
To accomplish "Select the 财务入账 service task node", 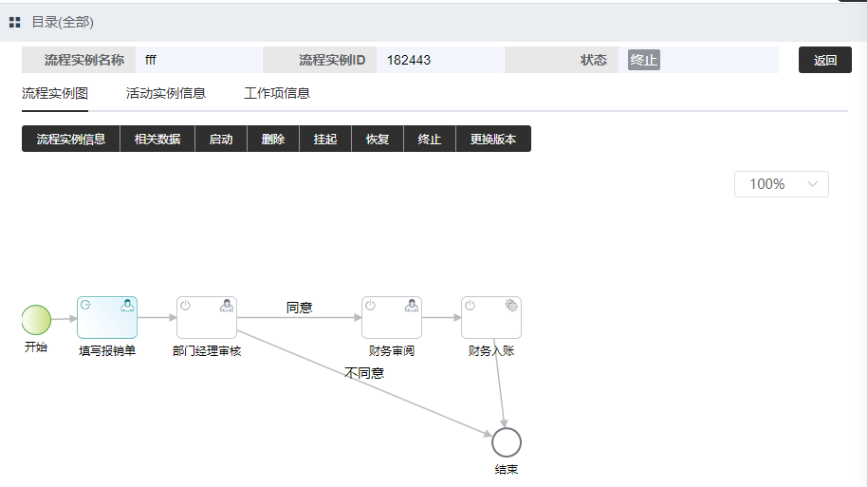I will click(x=491, y=317).
